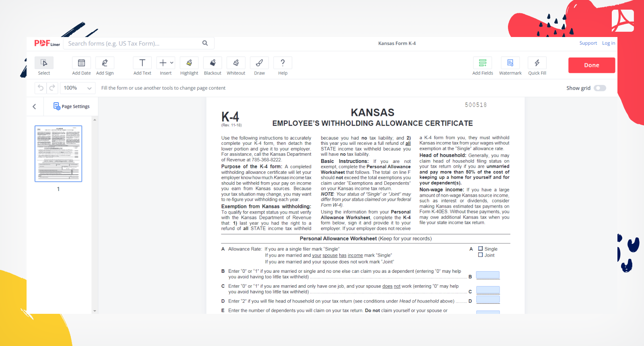Select the Add Date calendar tool
Screen dimensions: 644x346
tap(81, 63)
